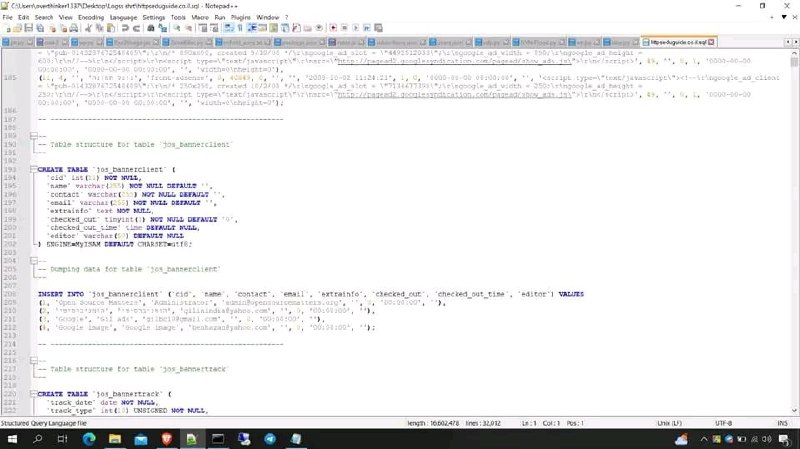
Task: Open the Macro menu
Action: (x=200, y=17)
